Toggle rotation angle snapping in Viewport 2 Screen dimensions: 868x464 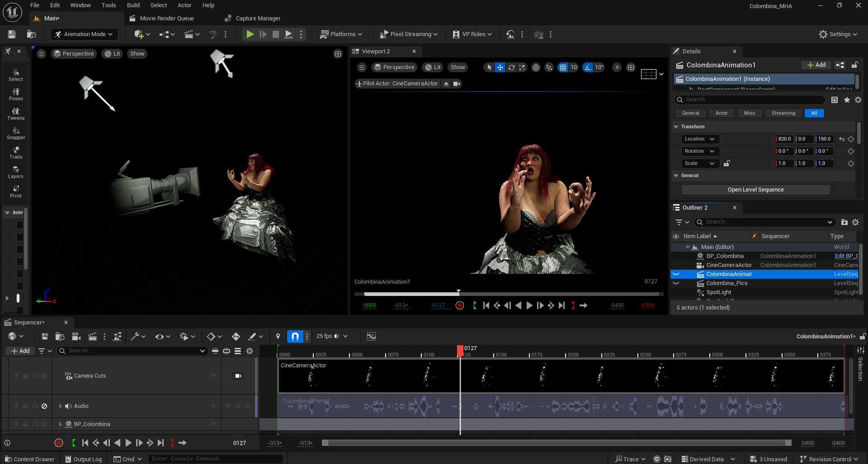tap(588, 67)
